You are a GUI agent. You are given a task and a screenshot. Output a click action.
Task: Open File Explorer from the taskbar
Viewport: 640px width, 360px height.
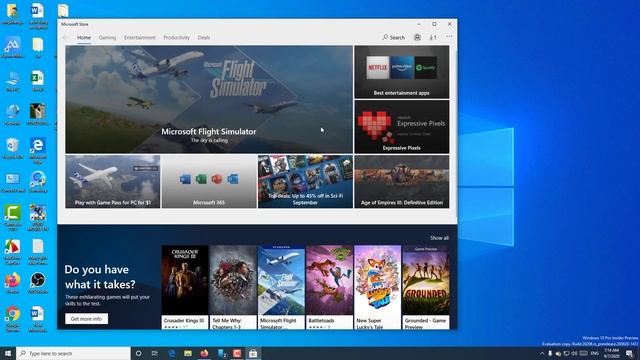(x=188, y=353)
